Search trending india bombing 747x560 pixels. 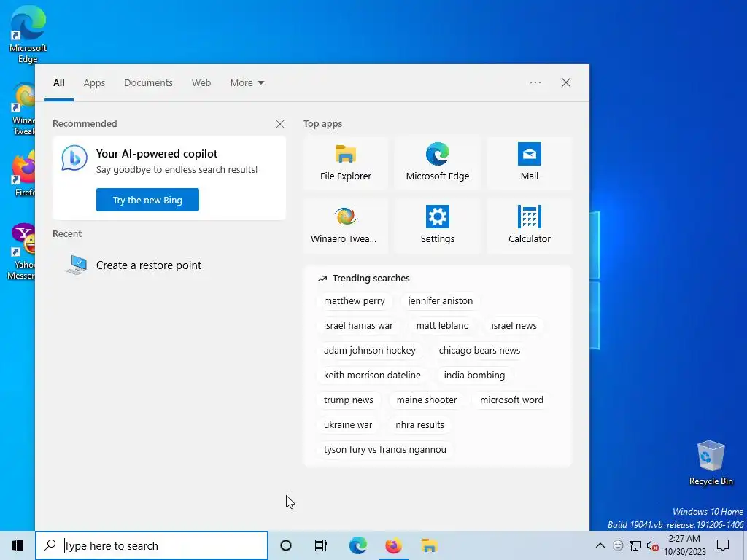[x=474, y=376]
